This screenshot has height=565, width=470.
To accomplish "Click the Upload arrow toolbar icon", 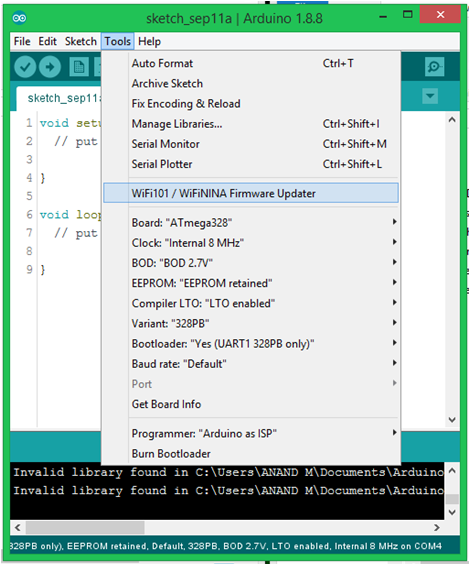I will 50,67.
